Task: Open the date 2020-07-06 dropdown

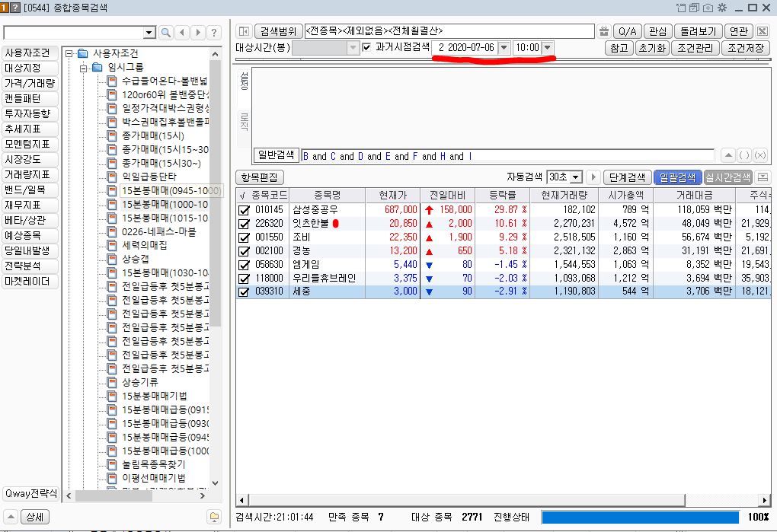Action: tap(504, 48)
